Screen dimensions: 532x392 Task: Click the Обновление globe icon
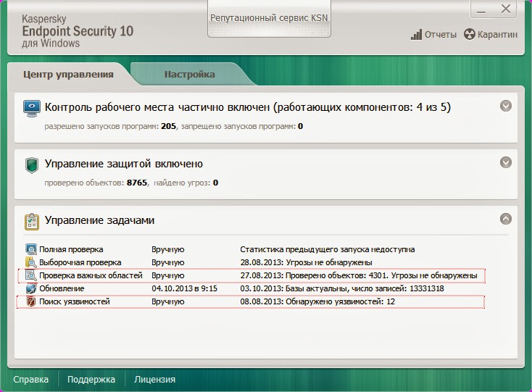31,288
